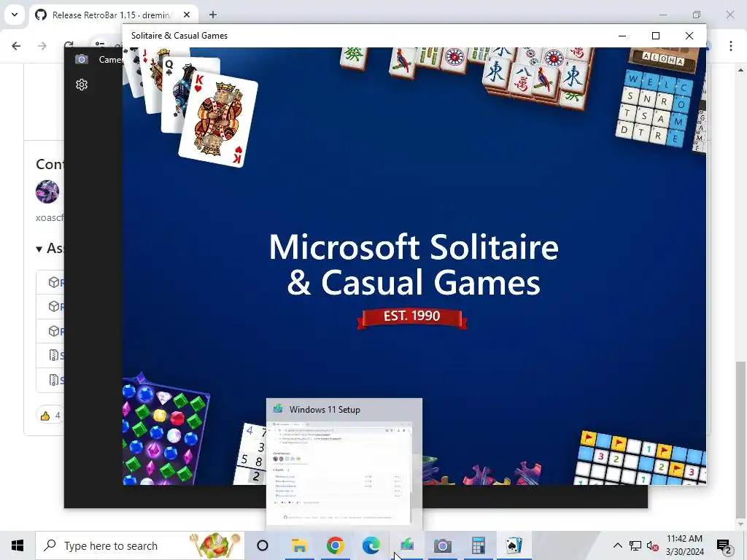Open the clock and date flyout
The image size is (747, 560).
(684, 545)
